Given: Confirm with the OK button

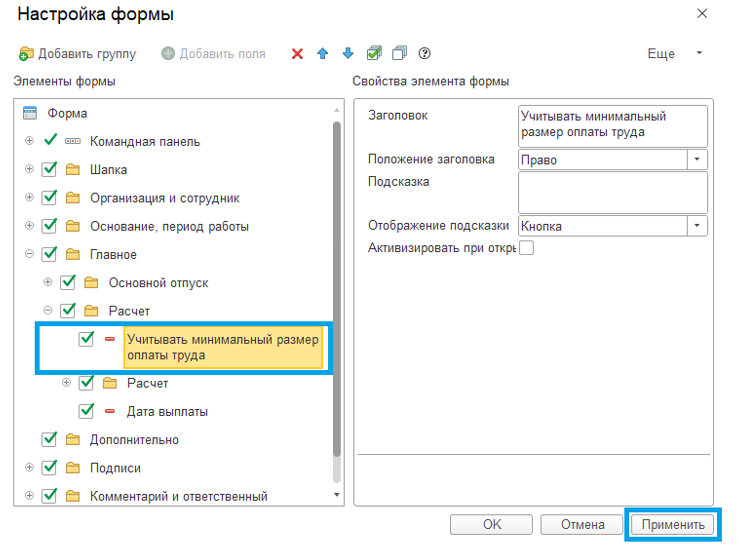Looking at the screenshot, I should point(492,524).
